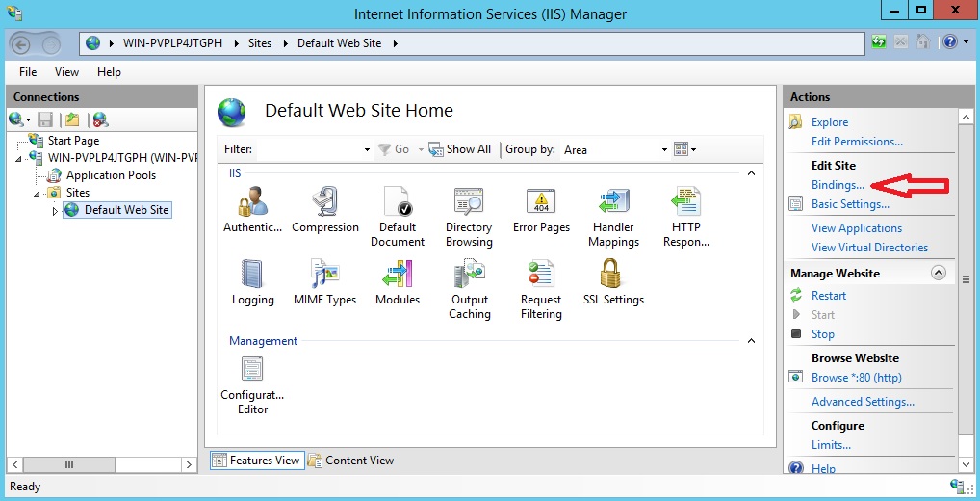
Task: Expand the Default Web Site node
Action: point(55,211)
